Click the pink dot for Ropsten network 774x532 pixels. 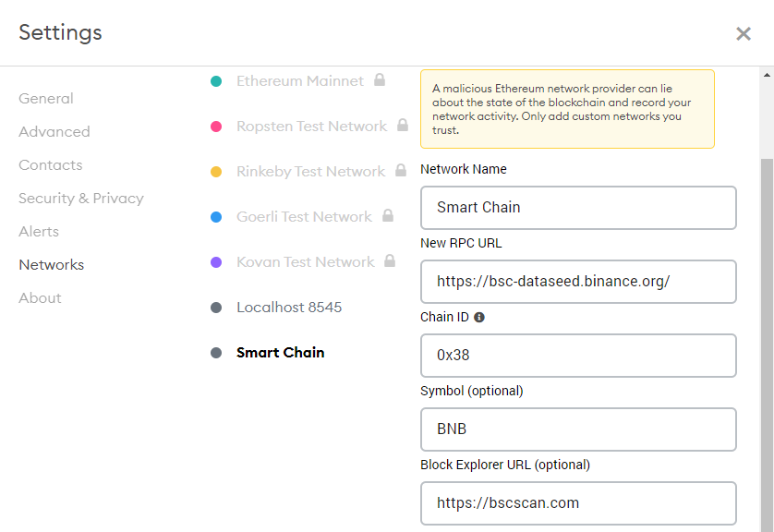coord(216,127)
